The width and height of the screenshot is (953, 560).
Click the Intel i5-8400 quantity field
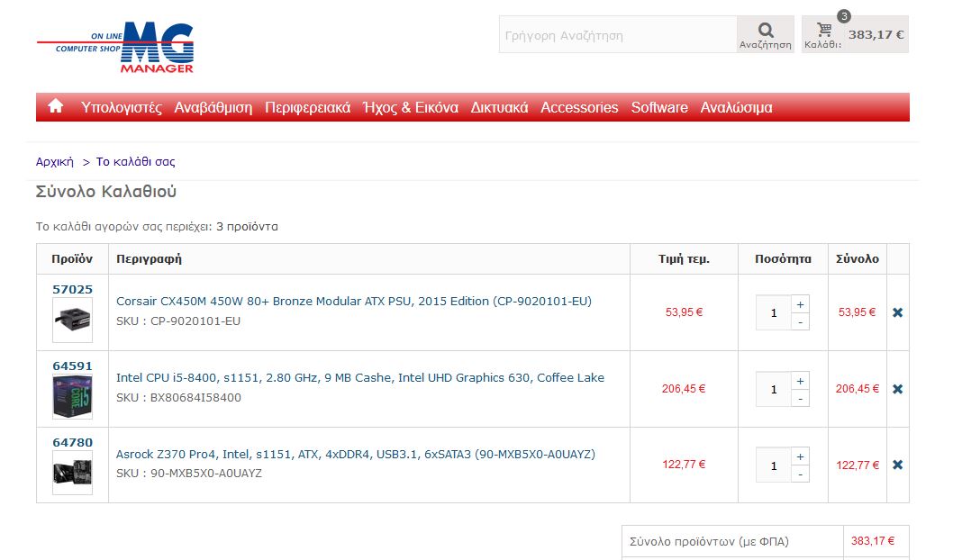(774, 389)
